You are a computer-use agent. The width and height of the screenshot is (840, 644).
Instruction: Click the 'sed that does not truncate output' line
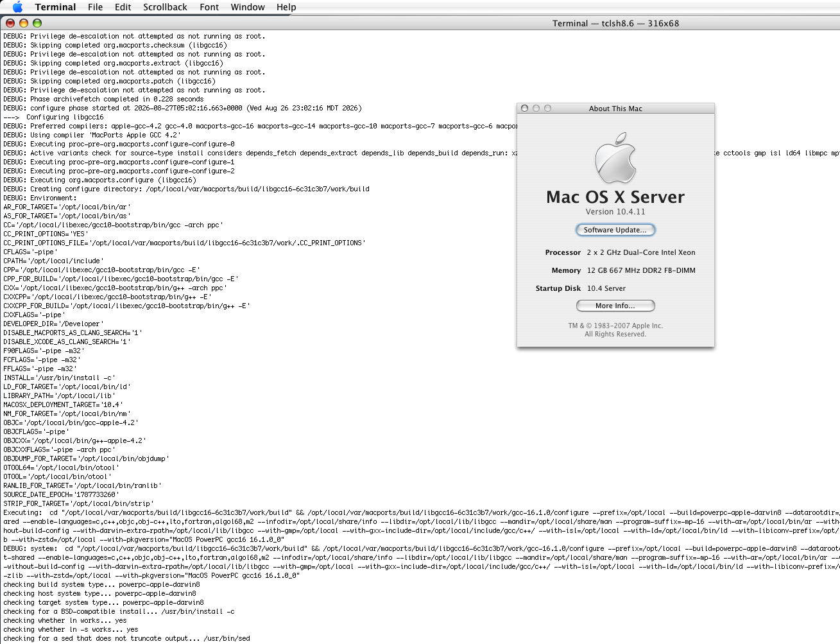(126, 638)
